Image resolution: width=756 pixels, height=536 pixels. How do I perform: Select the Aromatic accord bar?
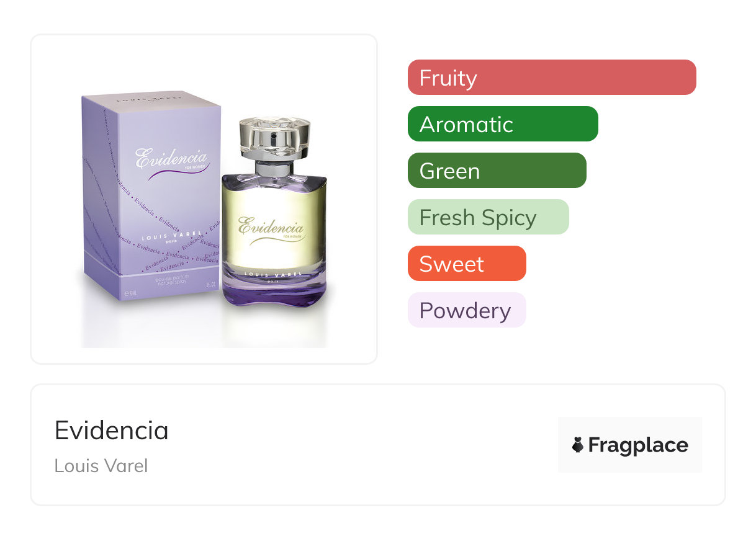[x=503, y=124]
